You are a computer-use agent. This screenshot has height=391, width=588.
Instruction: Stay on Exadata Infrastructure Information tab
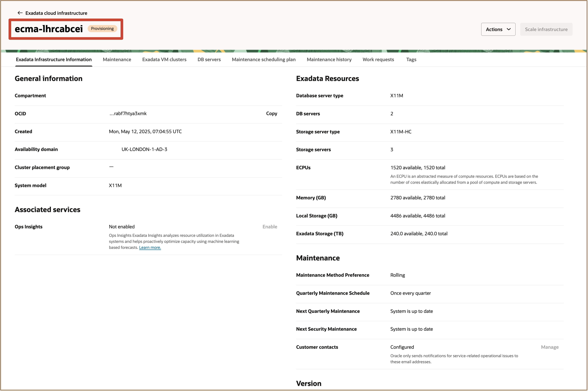coord(54,59)
